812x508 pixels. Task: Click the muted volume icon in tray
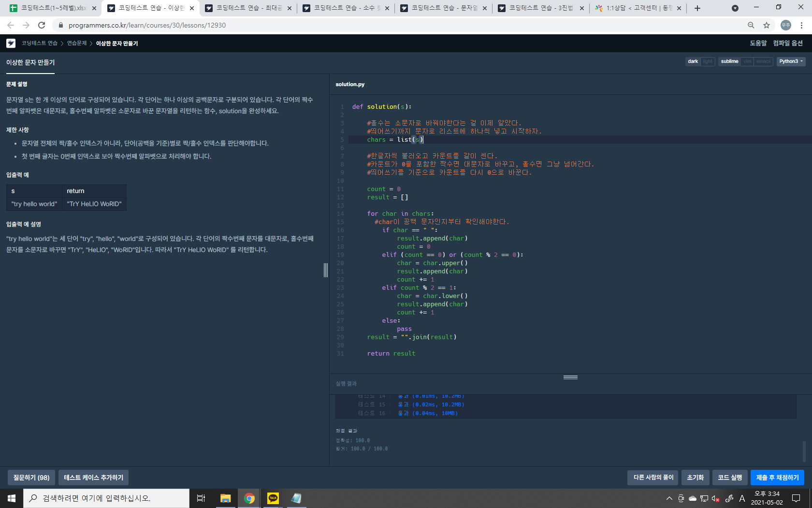(x=716, y=498)
